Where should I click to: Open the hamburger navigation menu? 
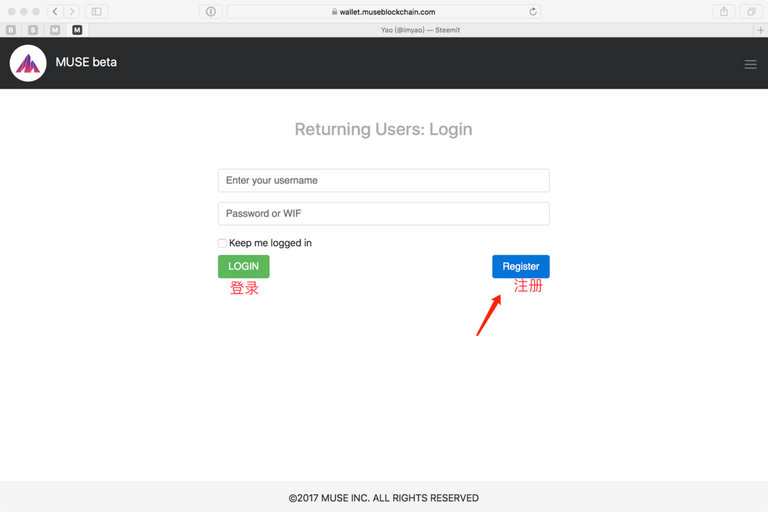750,64
